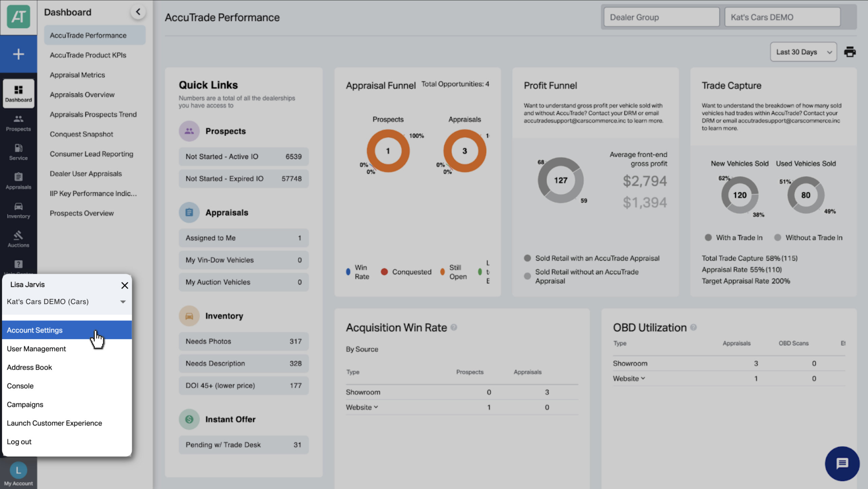Open the Kat's Cars DEMO (Cars) dealer dropdown
The height and width of the screenshot is (489, 868).
pos(67,301)
